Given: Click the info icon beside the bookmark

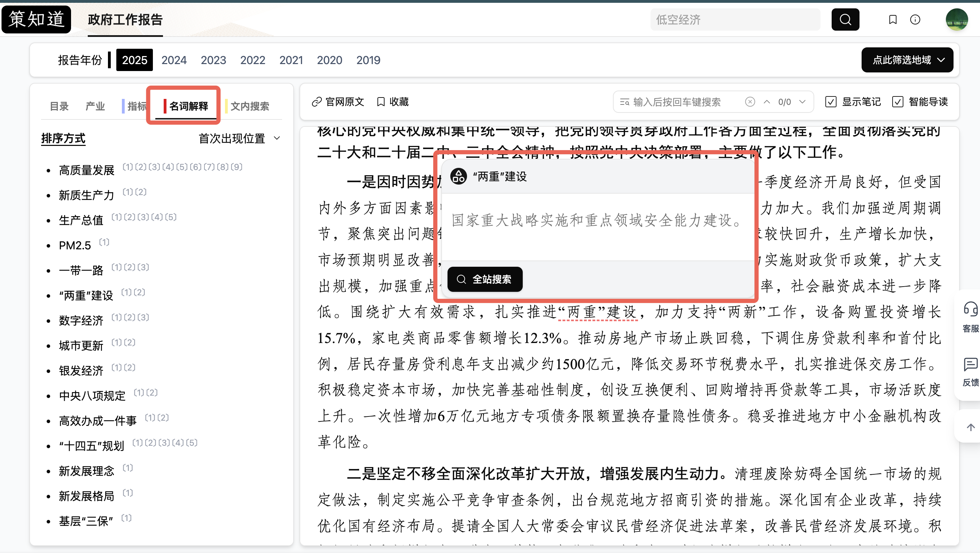Looking at the screenshot, I should coord(916,20).
